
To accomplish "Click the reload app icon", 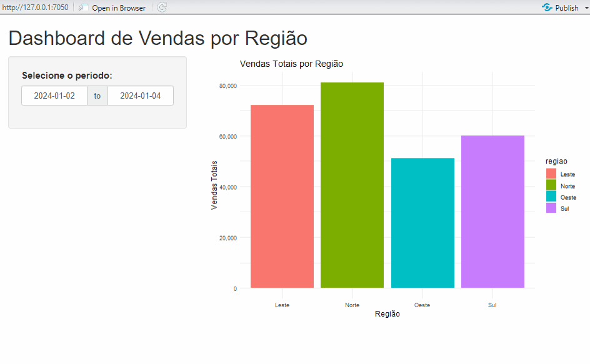I will pos(162,7).
